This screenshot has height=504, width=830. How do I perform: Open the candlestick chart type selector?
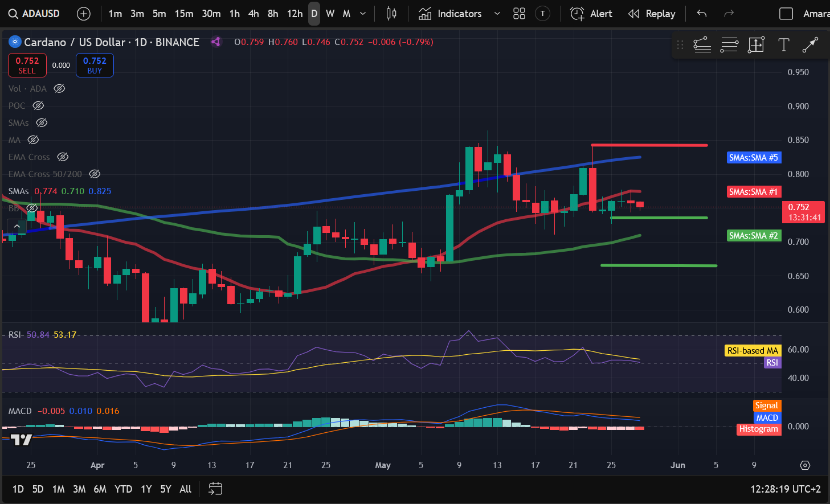pyautogui.click(x=391, y=14)
